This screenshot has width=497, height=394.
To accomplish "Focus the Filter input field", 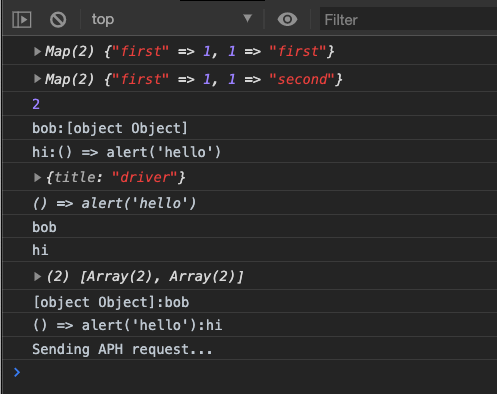I will point(408,20).
